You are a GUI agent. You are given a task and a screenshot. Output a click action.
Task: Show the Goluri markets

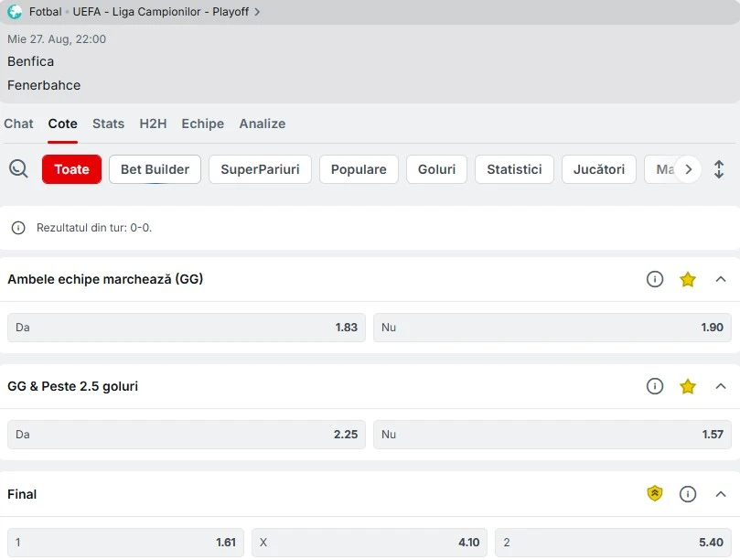[436, 169]
